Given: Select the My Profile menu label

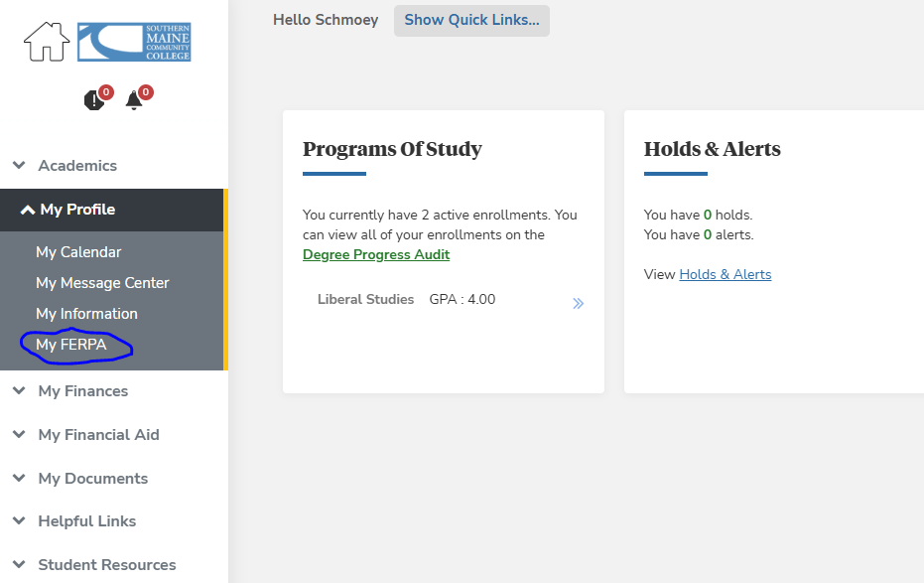Looking at the screenshot, I should pyautogui.click(x=77, y=210).
